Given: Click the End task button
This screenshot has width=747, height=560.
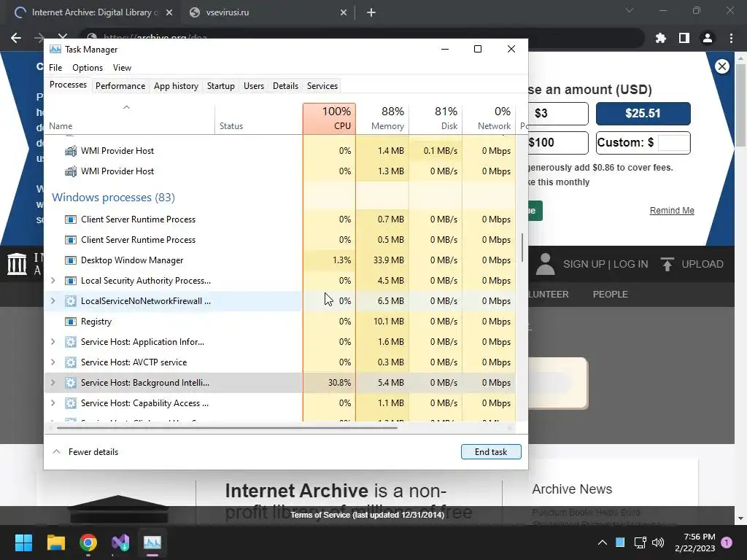Looking at the screenshot, I should 491,452.
